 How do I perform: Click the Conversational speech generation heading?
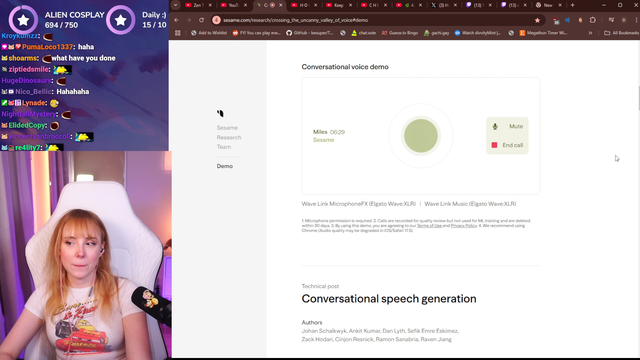[x=389, y=299]
